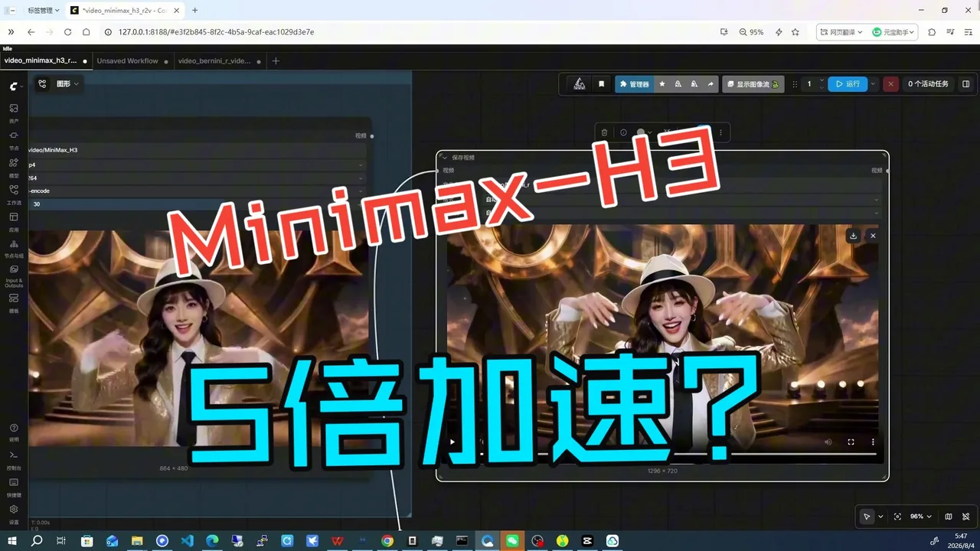The image size is (980, 551).
Task: Select the pointer mode tool in canvas controls
Action: 867,517
